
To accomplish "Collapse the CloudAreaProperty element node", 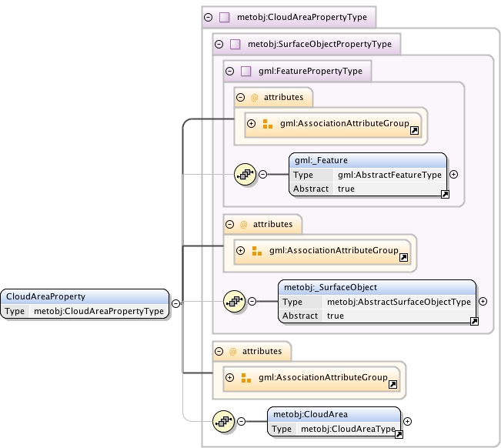I will (175, 303).
